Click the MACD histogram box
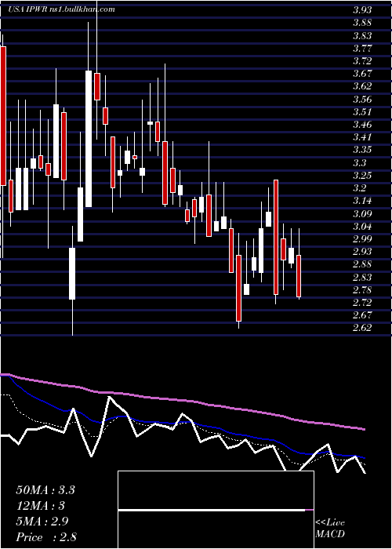 [216, 510]
